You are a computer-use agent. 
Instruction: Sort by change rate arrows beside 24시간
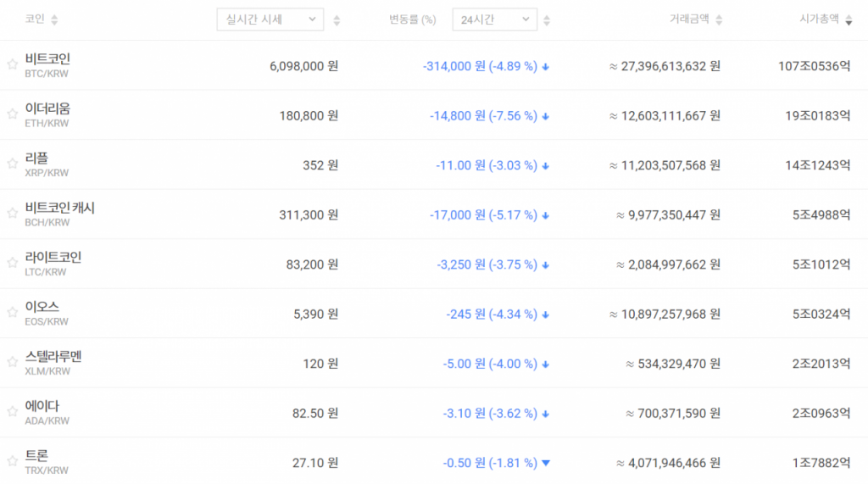(x=547, y=20)
